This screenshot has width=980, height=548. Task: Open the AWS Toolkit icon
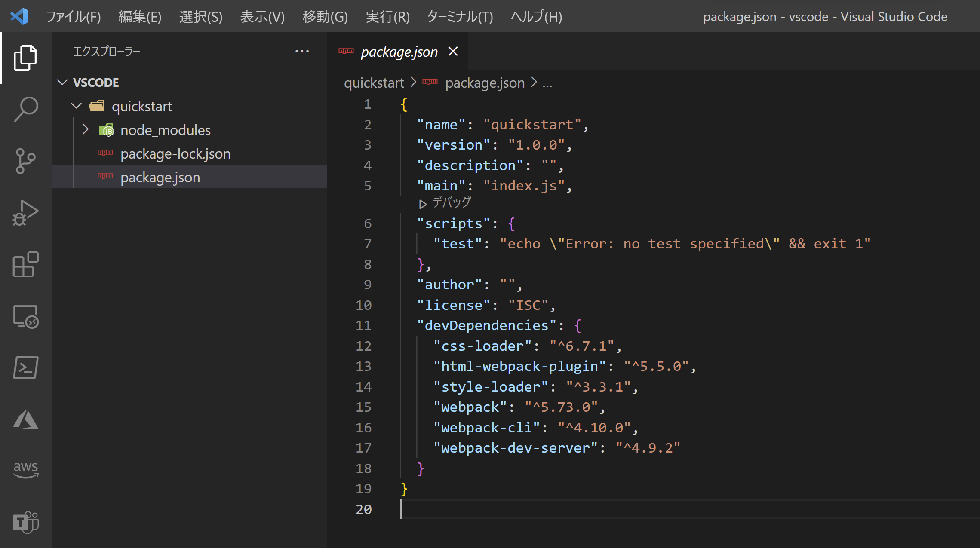tap(25, 469)
